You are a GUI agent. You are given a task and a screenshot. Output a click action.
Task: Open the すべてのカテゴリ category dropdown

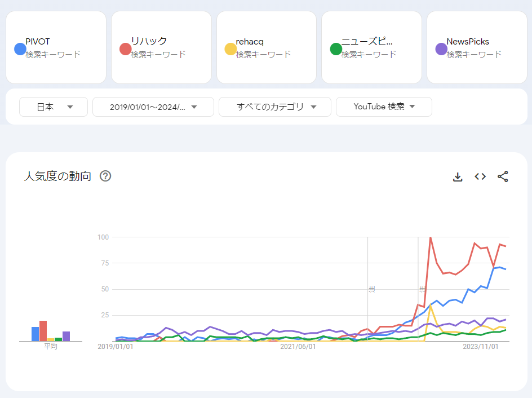pos(275,107)
